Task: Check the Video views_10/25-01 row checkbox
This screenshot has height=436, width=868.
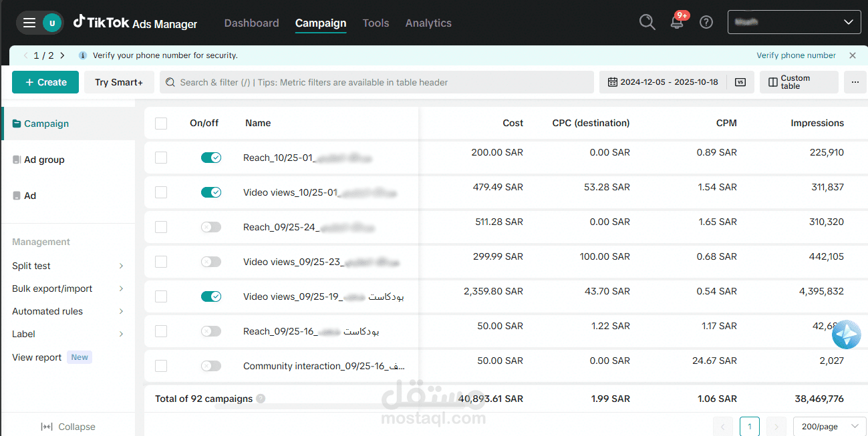Action: point(161,192)
